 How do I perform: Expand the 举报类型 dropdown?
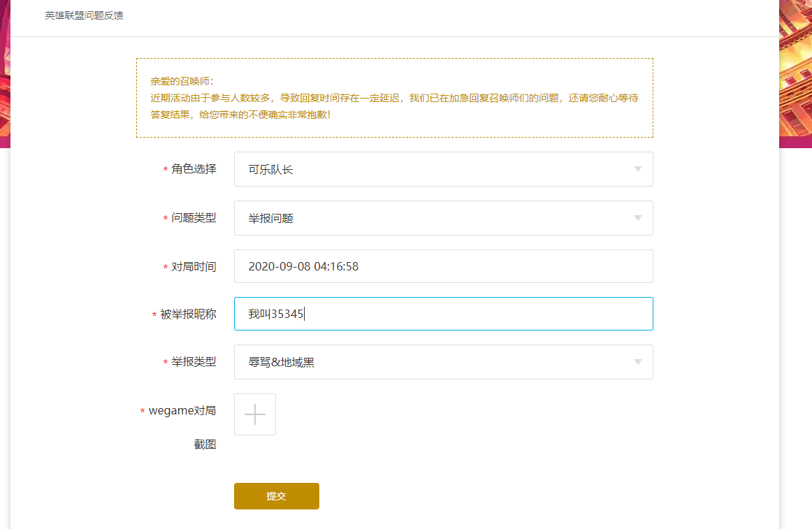[637, 362]
